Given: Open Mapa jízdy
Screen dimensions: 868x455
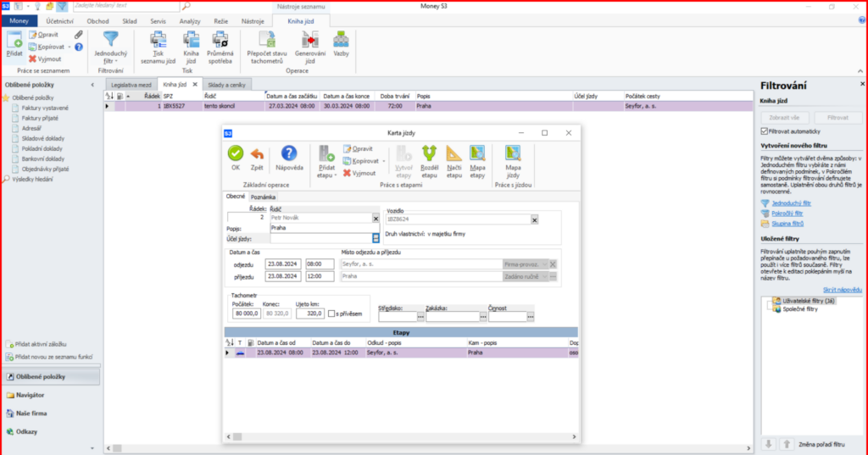Looking at the screenshot, I should tap(512, 153).
